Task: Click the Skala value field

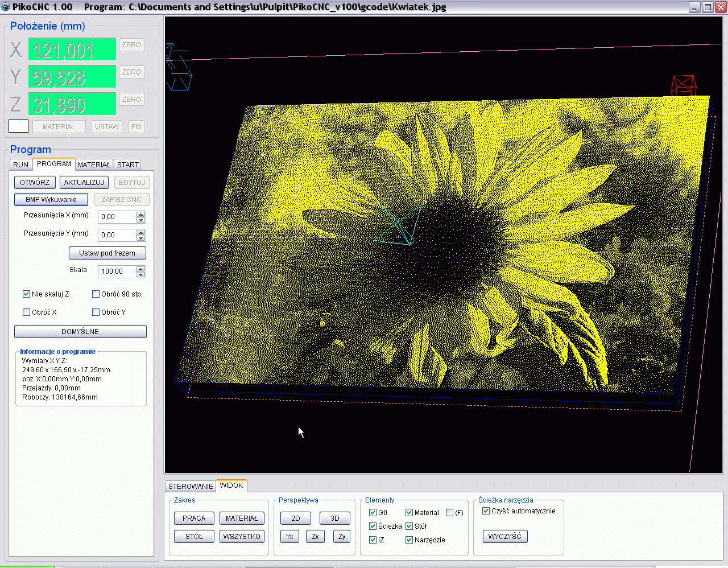Action: (117, 271)
